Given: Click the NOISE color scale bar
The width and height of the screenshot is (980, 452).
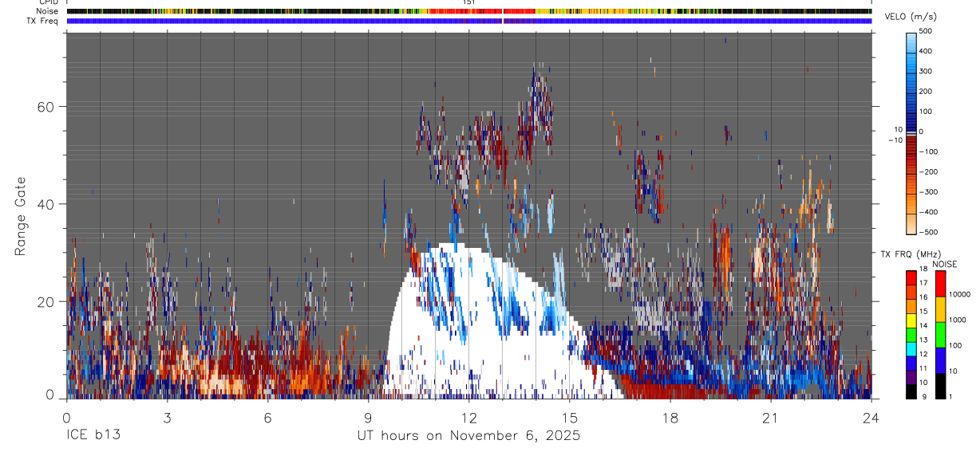Looking at the screenshot, I should click(x=941, y=335).
